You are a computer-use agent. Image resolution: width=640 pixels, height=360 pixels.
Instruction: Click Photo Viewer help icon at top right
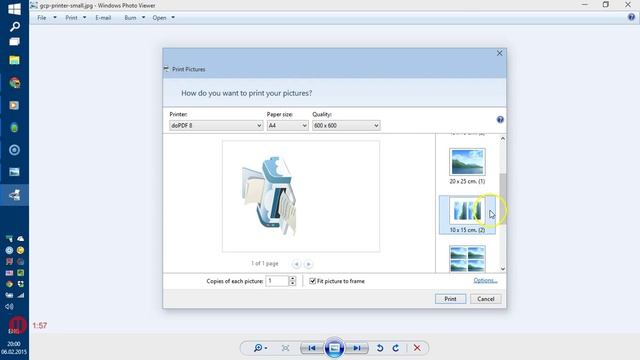pyautogui.click(x=631, y=17)
